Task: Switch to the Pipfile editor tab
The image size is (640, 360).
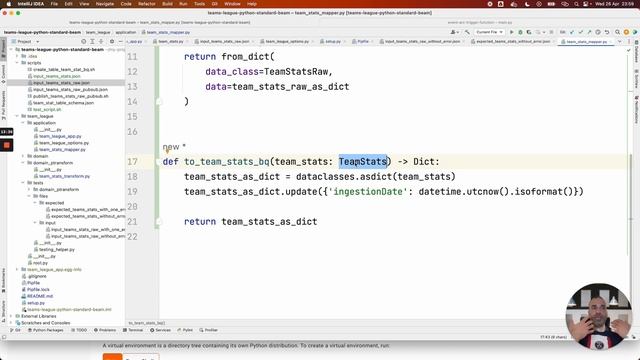Action: click(363, 42)
